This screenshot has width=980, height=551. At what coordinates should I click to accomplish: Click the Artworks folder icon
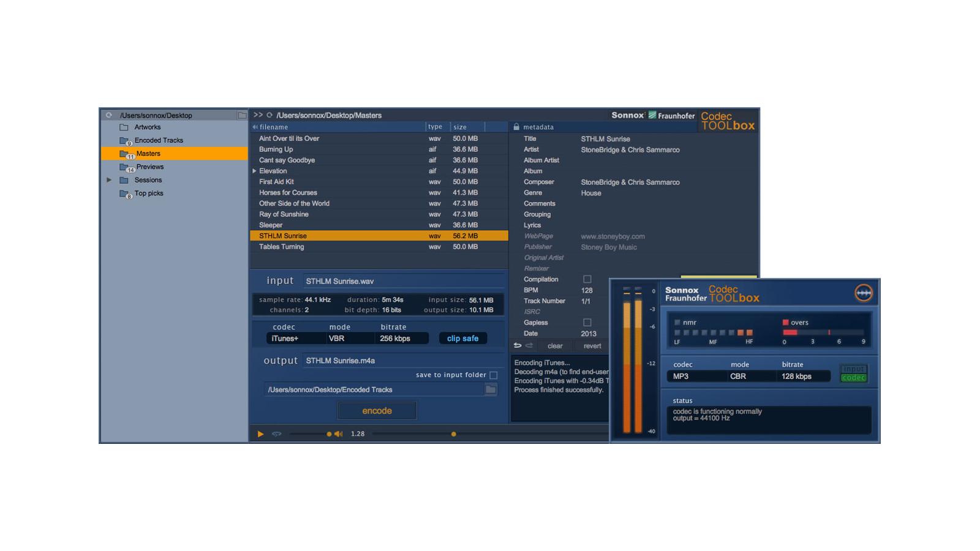[x=124, y=127]
